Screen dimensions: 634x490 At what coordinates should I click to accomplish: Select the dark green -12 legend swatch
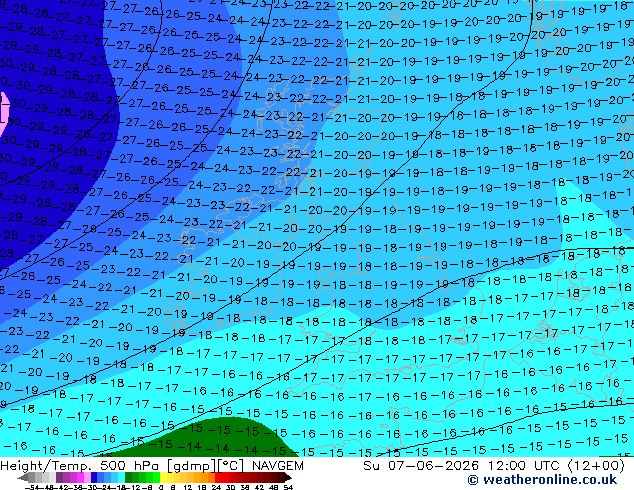tap(128, 477)
